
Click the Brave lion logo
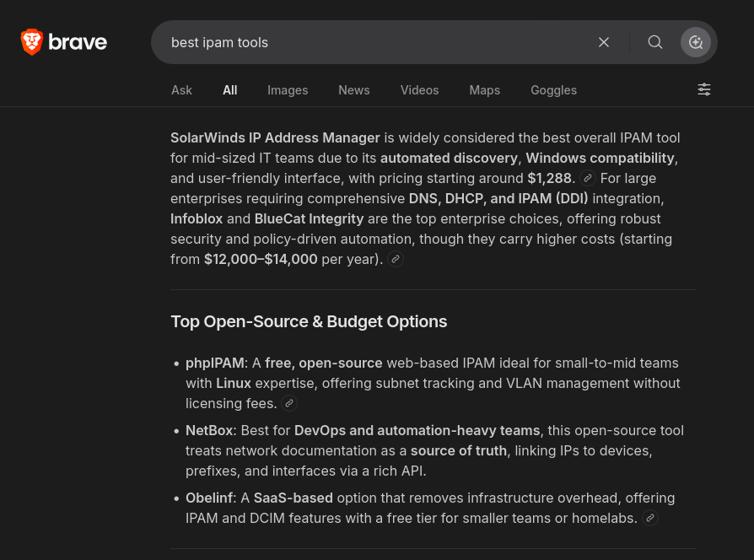click(x=32, y=42)
